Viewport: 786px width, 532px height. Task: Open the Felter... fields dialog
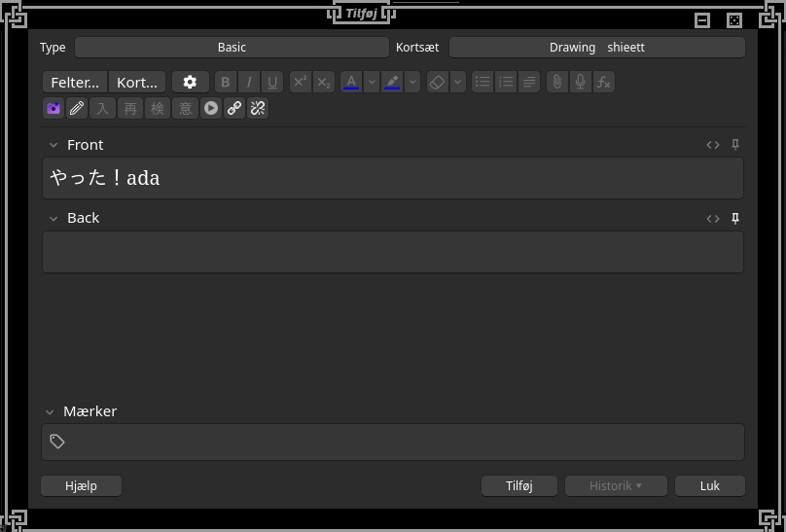75,82
